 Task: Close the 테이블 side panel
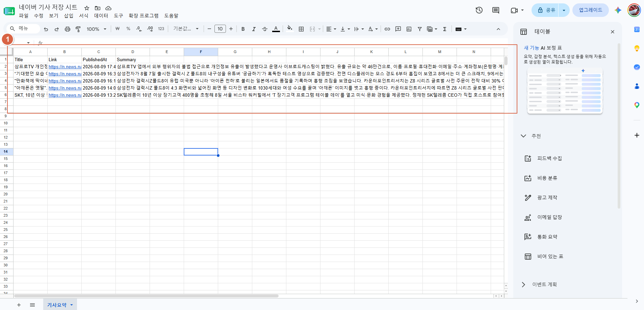[x=613, y=32]
